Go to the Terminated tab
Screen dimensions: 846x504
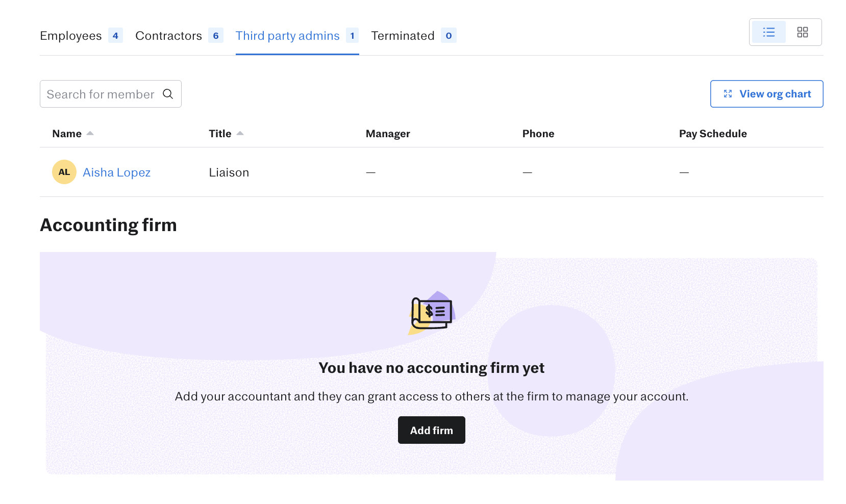coord(403,36)
